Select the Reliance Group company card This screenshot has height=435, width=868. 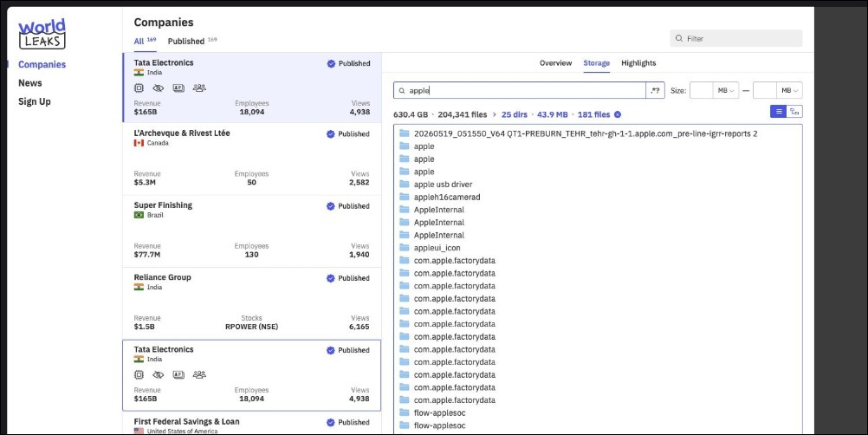point(251,303)
